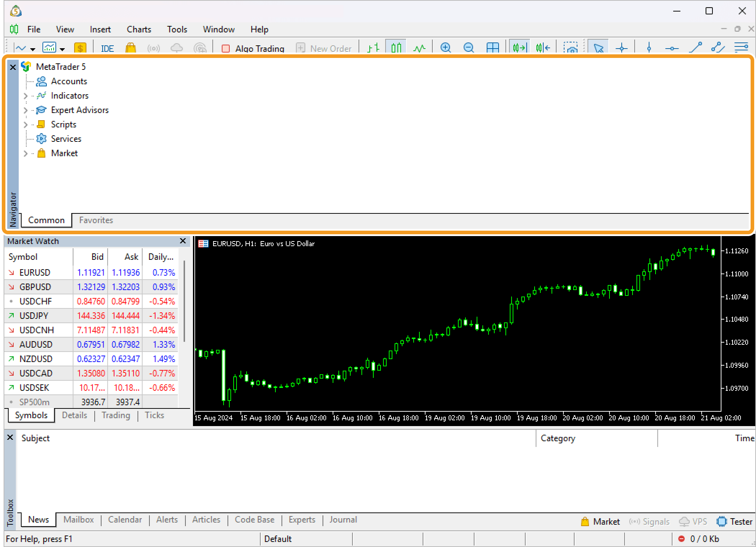Viewport: 756px width, 547px height.
Task: Open the MetaEditor IDE button
Action: [x=107, y=48]
